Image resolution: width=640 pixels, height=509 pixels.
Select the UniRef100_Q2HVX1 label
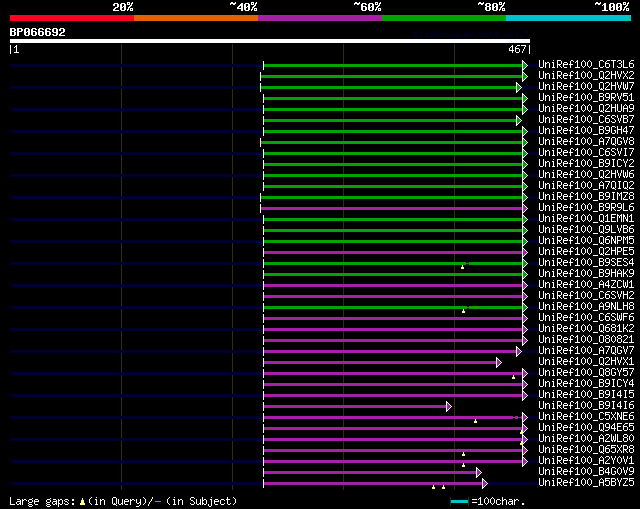pos(586,362)
